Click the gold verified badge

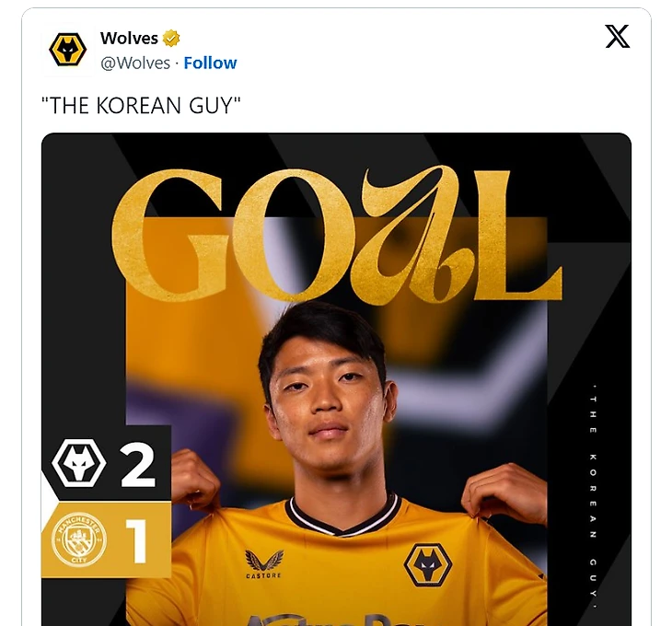click(x=171, y=38)
